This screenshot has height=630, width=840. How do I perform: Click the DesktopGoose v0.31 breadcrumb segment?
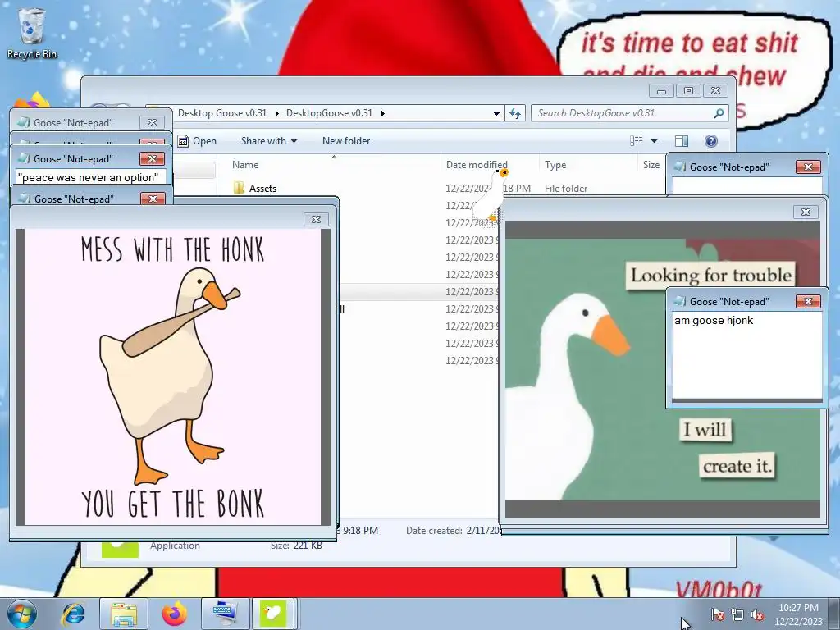tap(329, 113)
